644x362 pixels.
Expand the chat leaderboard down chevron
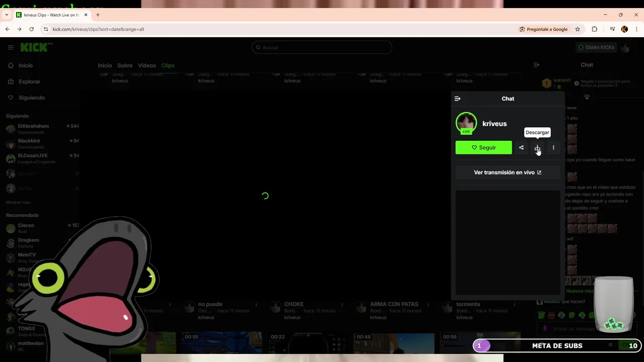point(587,98)
